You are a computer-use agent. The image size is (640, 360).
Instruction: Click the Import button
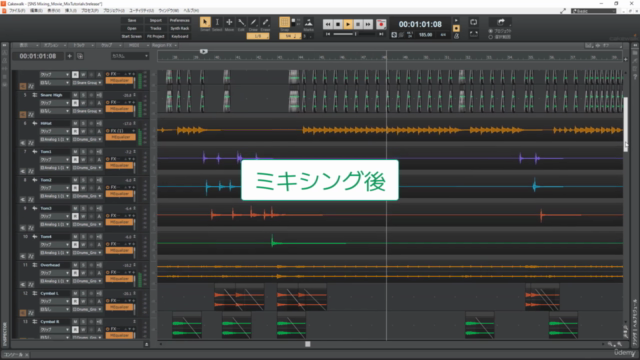(156, 20)
